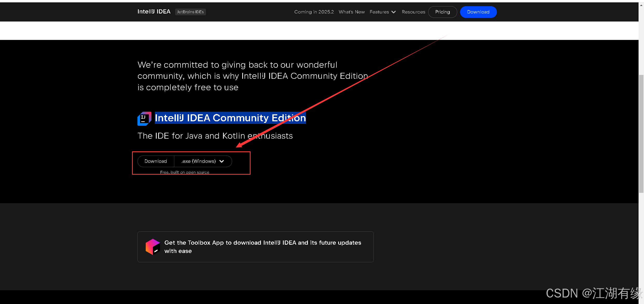The image size is (644, 304).
Task: Click Download for the Community Edition
Action: 156,161
